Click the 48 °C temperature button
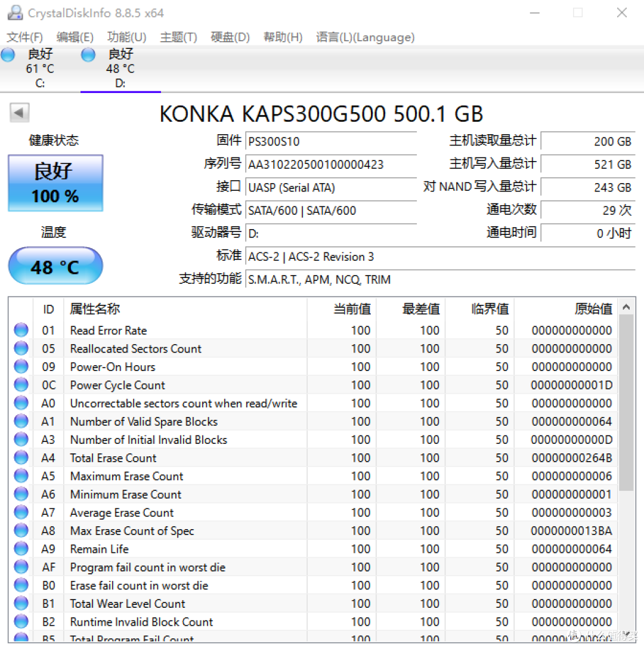The height and width of the screenshot is (649, 644). [55, 265]
